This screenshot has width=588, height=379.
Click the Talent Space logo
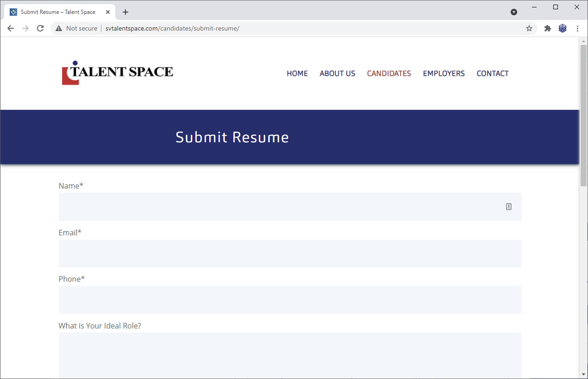[x=118, y=73]
